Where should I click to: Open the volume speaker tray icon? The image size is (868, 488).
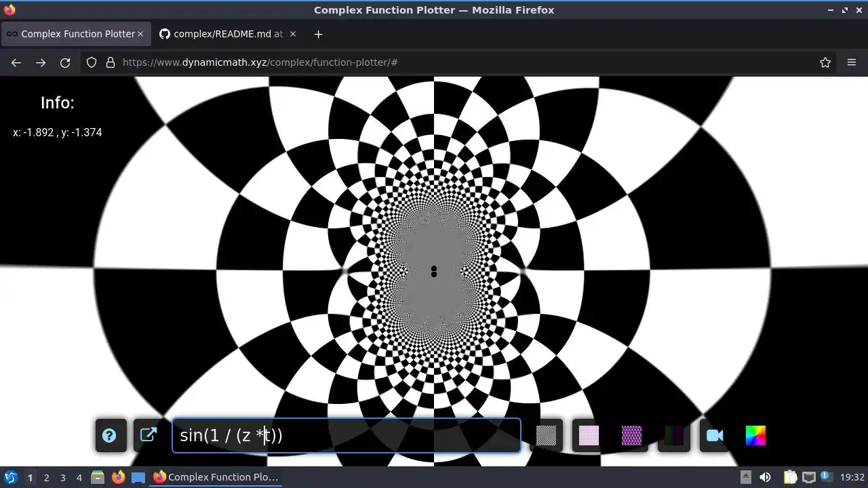click(765, 477)
